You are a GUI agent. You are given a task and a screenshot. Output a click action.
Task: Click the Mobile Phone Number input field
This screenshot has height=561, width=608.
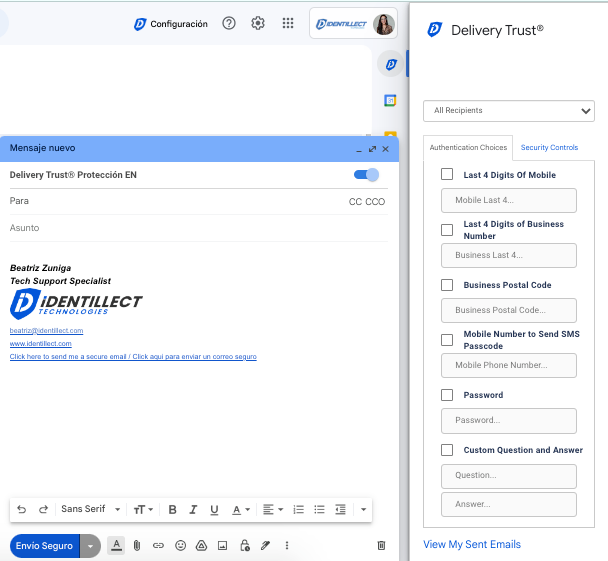click(509, 365)
